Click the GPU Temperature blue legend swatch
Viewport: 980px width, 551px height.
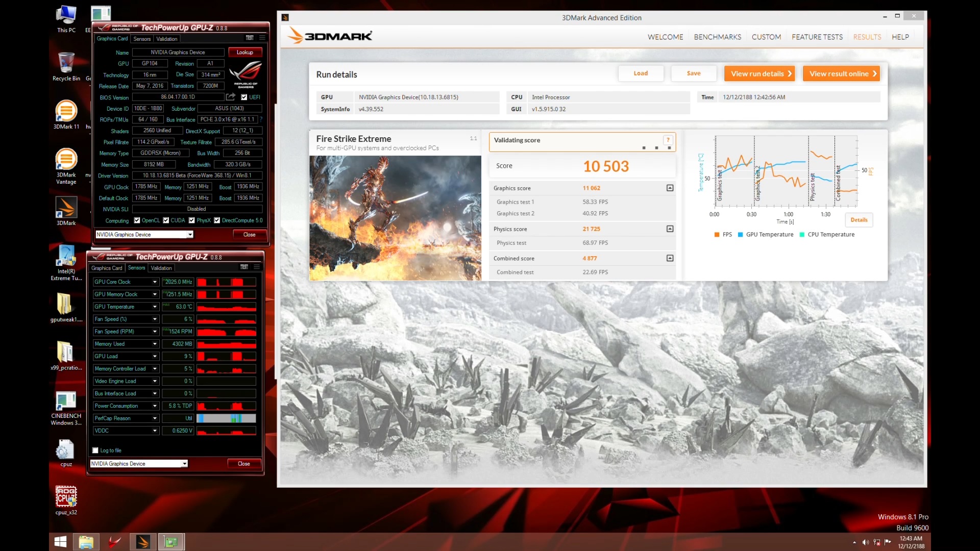pos(740,235)
